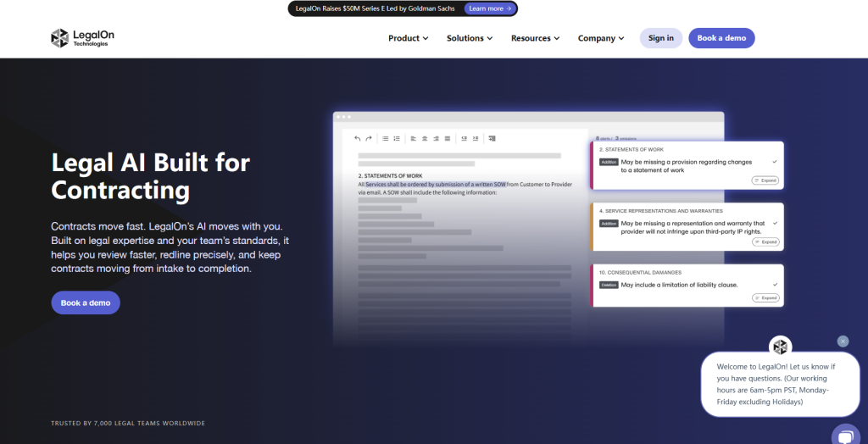868x444 pixels.
Task: Click the Addition tag on Statements of Work card
Action: tap(609, 162)
